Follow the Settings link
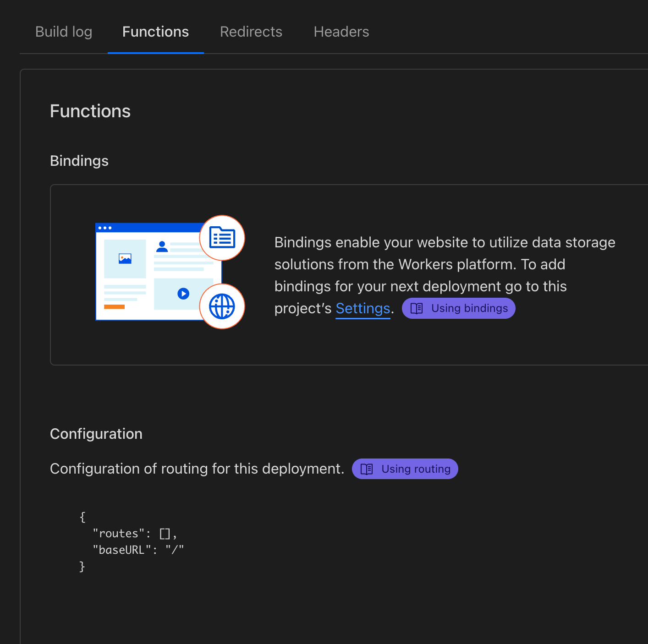648x644 pixels. point(362,308)
